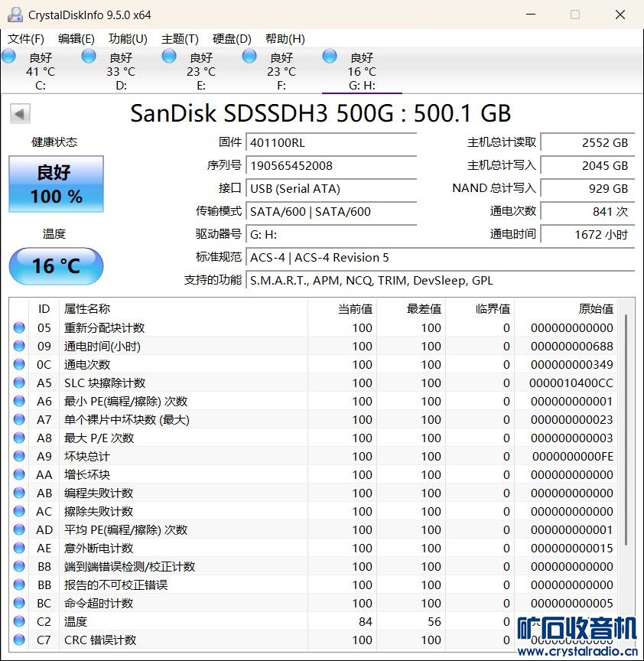This screenshot has width=644, height=661.
Task: Click the 支持的功能 features field
Action: tap(441, 280)
